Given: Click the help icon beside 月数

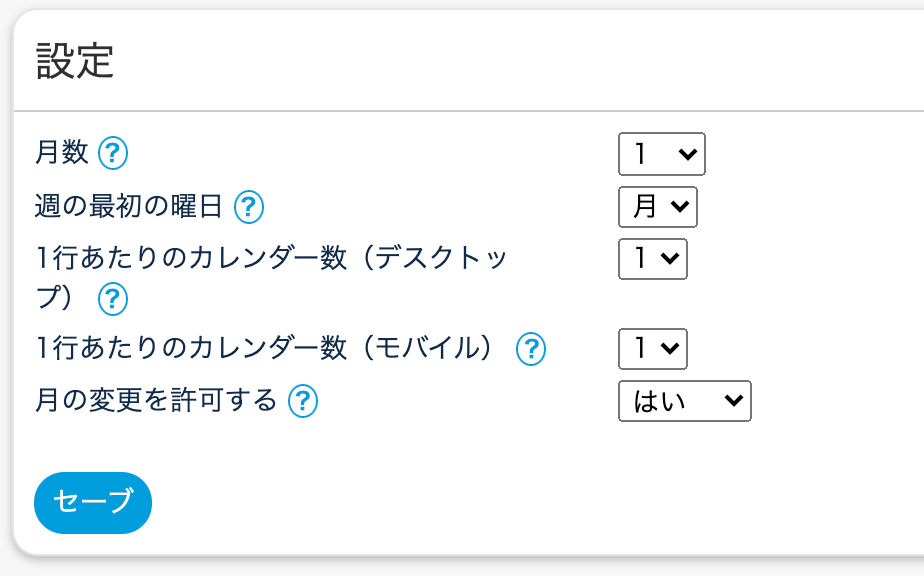Looking at the screenshot, I should coord(114,154).
